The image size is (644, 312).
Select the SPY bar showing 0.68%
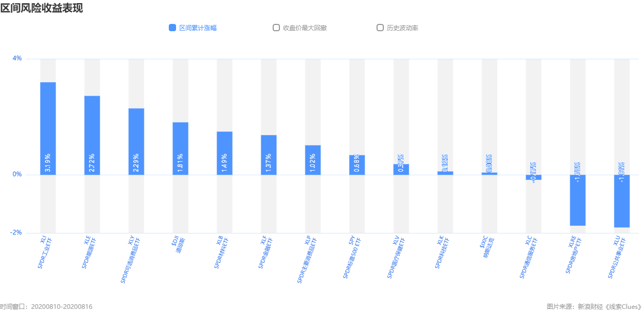coord(357,165)
